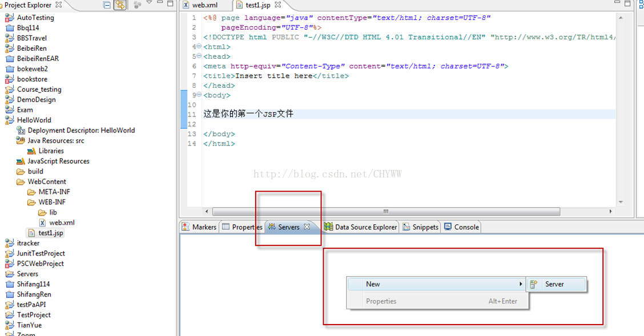Click the itracker project icon
The image size is (644, 336).
click(10, 243)
